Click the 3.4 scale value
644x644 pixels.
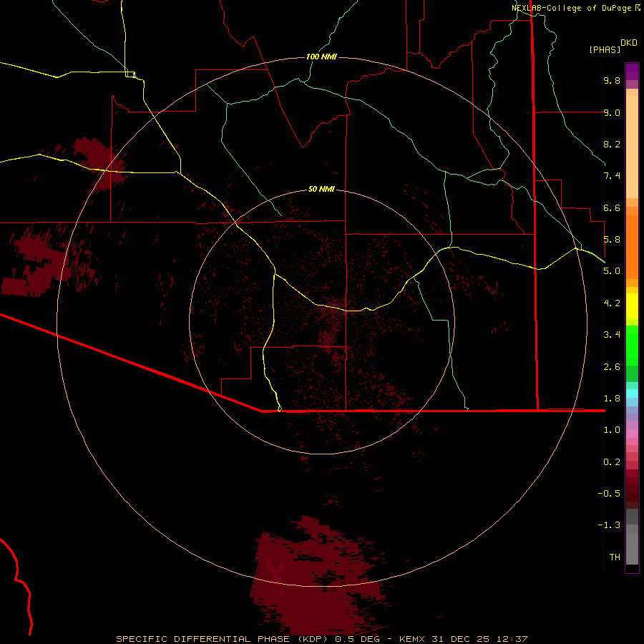pyautogui.click(x=612, y=335)
